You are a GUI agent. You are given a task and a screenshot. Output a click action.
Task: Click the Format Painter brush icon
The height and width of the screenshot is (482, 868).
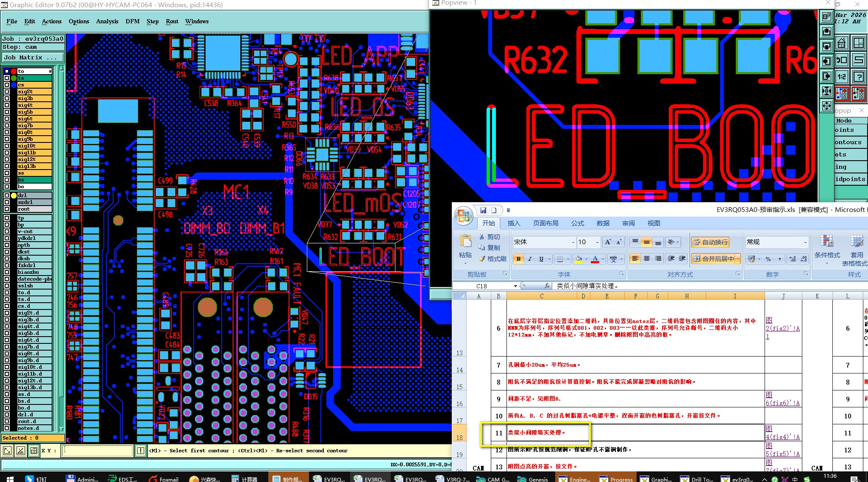point(482,259)
